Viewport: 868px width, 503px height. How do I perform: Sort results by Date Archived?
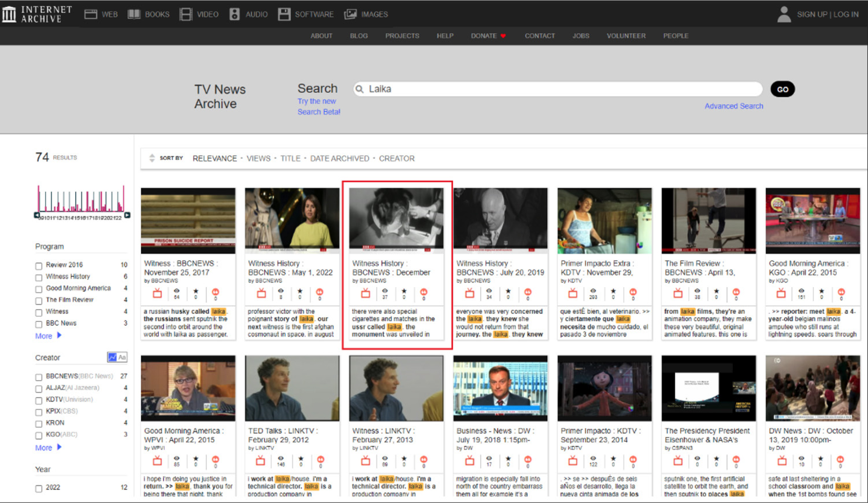(x=340, y=158)
